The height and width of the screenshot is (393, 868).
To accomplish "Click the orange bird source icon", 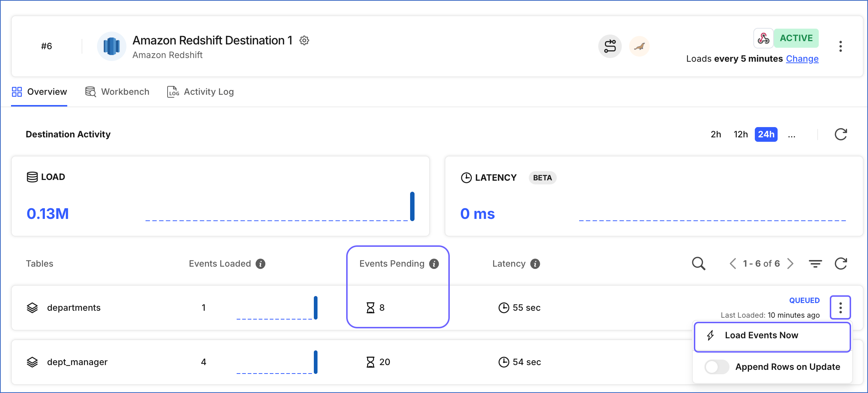I will pyautogui.click(x=639, y=46).
